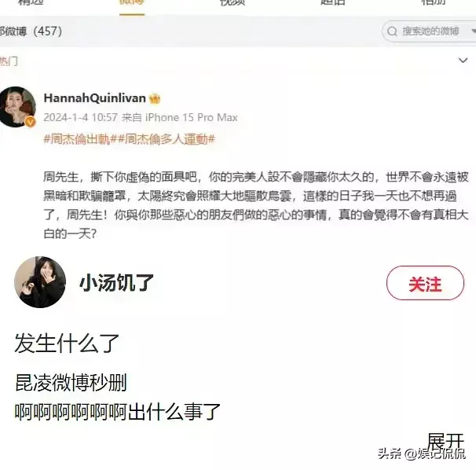Open 小汤饥了's round avatar
The width and height of the screenshot is (476, 470).
(40, 282)
